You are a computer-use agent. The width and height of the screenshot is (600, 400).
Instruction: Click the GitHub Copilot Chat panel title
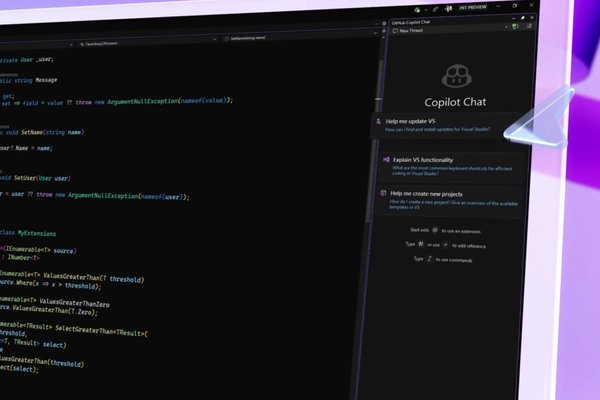click(x=411, y=22)
